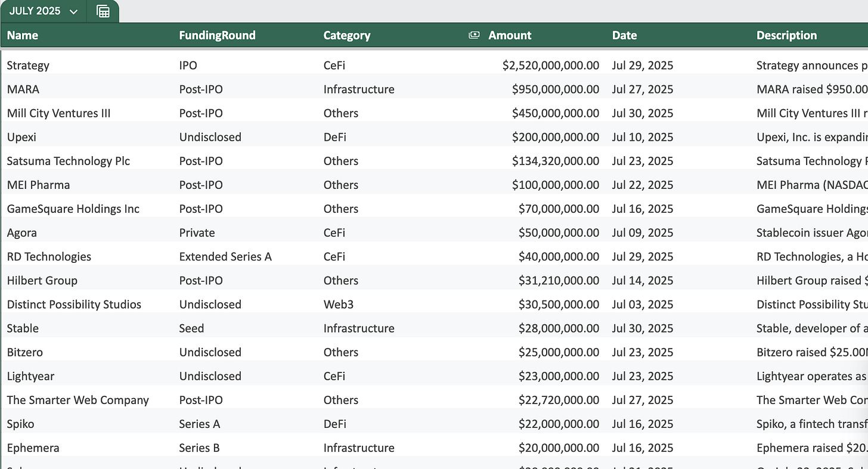Select the Spiko name cell

click(x=20, y=424)
